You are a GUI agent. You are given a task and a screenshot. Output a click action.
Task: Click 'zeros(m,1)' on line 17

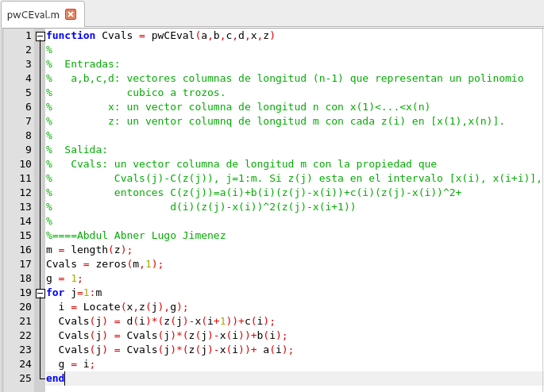click(126, 264)
